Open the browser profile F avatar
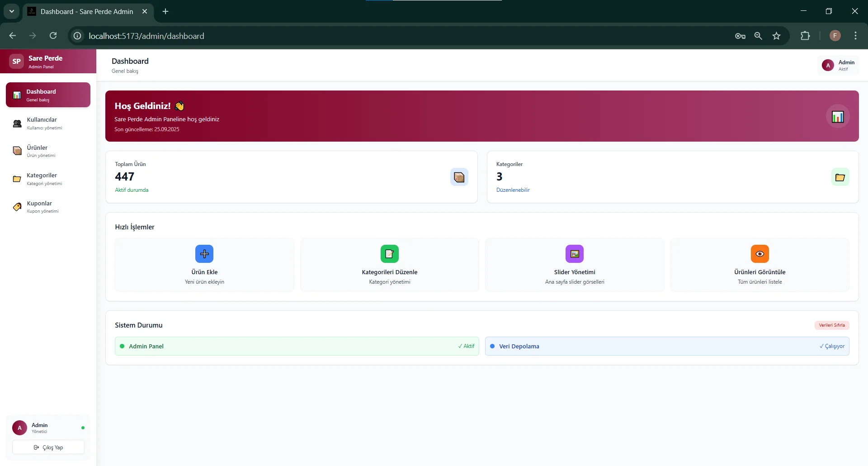 (x=835, y=36)
